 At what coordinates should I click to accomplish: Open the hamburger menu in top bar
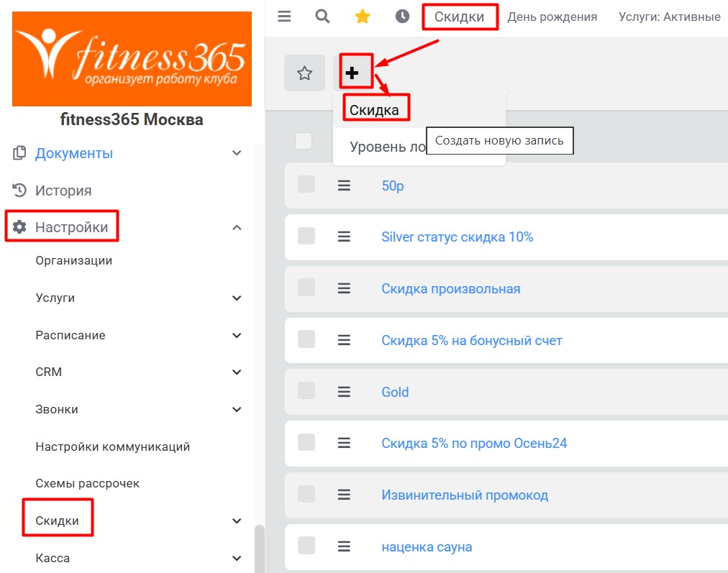284,17
